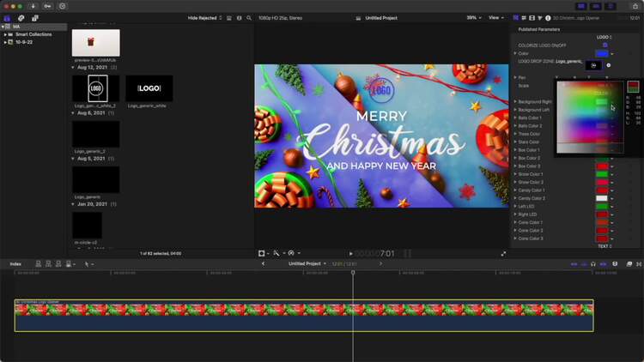This screenshot has height=362, width=644.
Task: Click the Color blue swatch for logo
Action: point(602,53)
